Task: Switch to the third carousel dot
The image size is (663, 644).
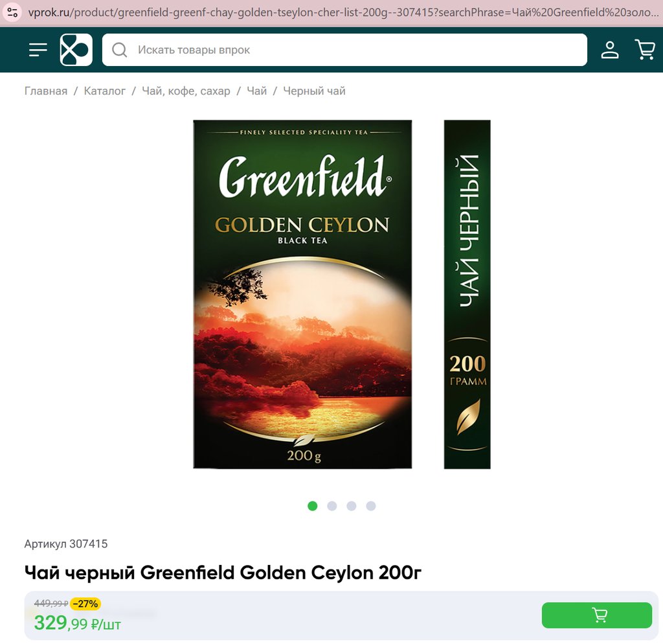Action: point(352,505)
